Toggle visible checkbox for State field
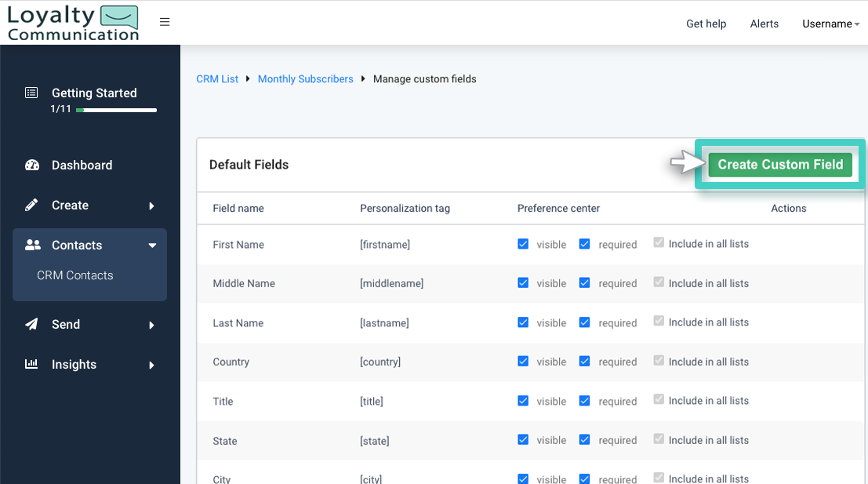This screenshot has height=484, width=868. point(523,440)
